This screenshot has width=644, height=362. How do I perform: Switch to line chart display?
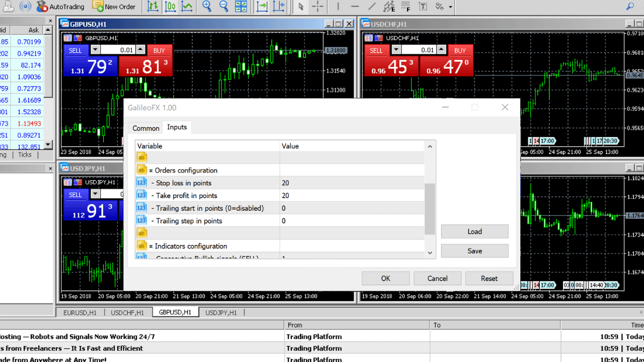(x=187, y=7)
